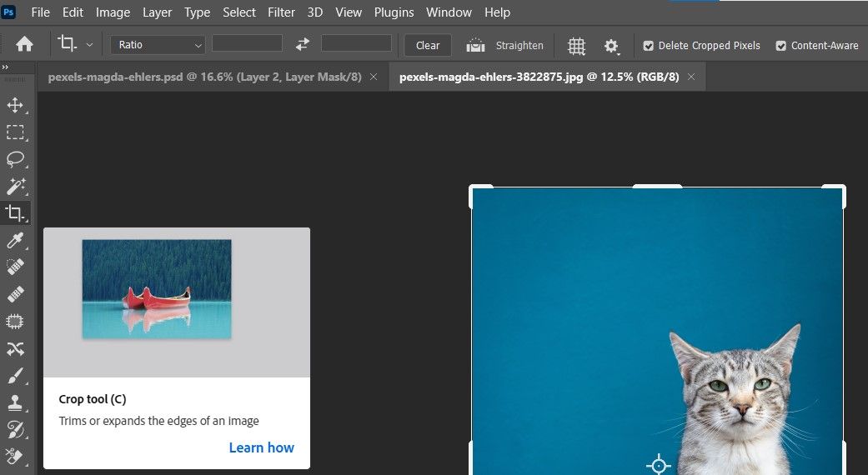Open the Plugins menu
Viewport: 868px width, 475px height.
394,12
